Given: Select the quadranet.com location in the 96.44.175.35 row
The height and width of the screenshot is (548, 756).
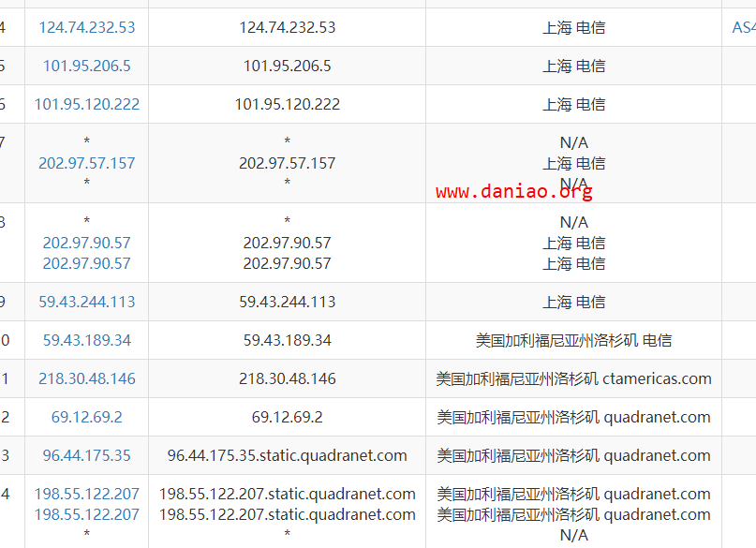Looking at the screenshot, I should 573,456.
